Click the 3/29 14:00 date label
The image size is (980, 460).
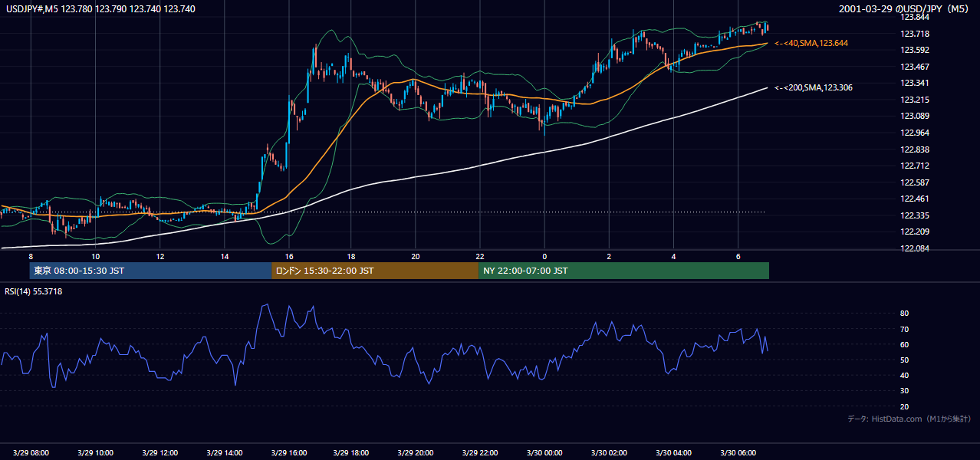coord(224,452)
